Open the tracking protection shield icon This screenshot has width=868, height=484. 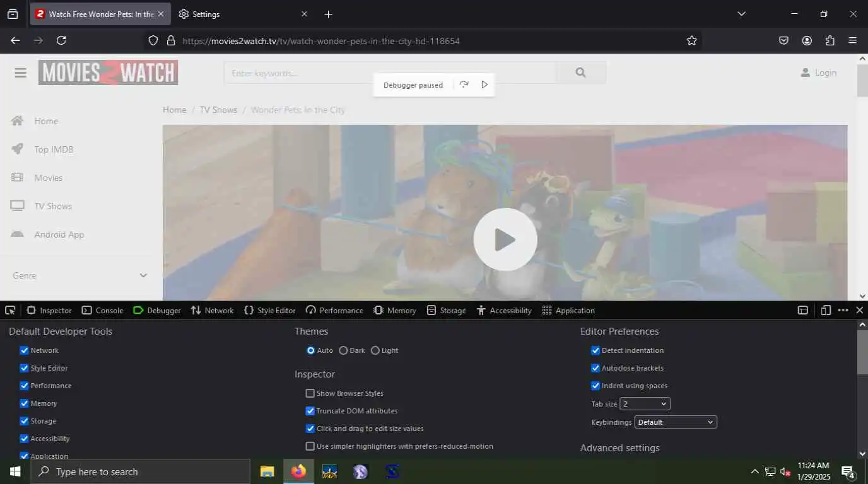click(153, 40)
